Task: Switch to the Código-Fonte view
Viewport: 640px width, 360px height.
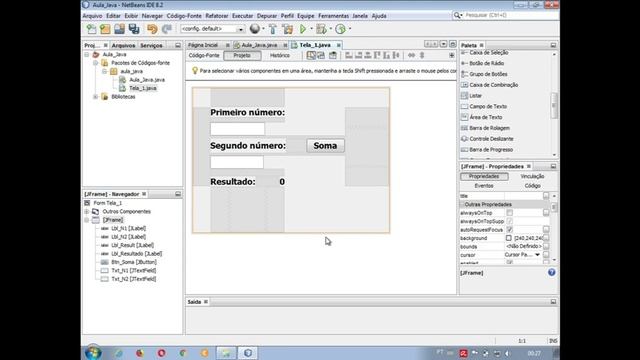Action: coord(204,56)
